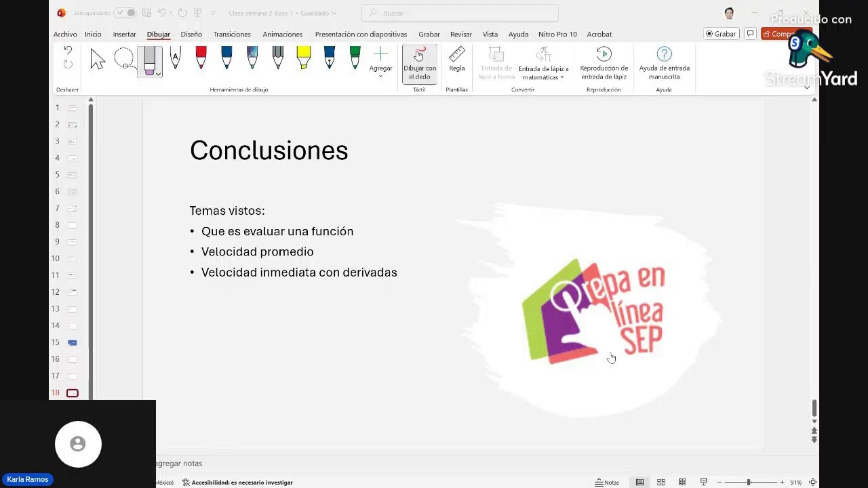The height and width of the screenshot is (488, 868).
Task: Select the arrow selection tool in Dibujar
Action: coord(98,60)
